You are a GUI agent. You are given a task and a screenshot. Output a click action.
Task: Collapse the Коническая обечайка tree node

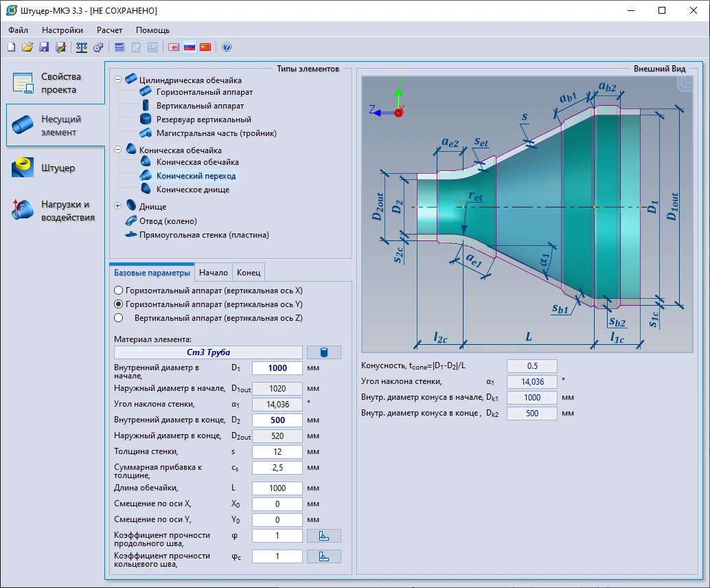click(x=118, y=150)
